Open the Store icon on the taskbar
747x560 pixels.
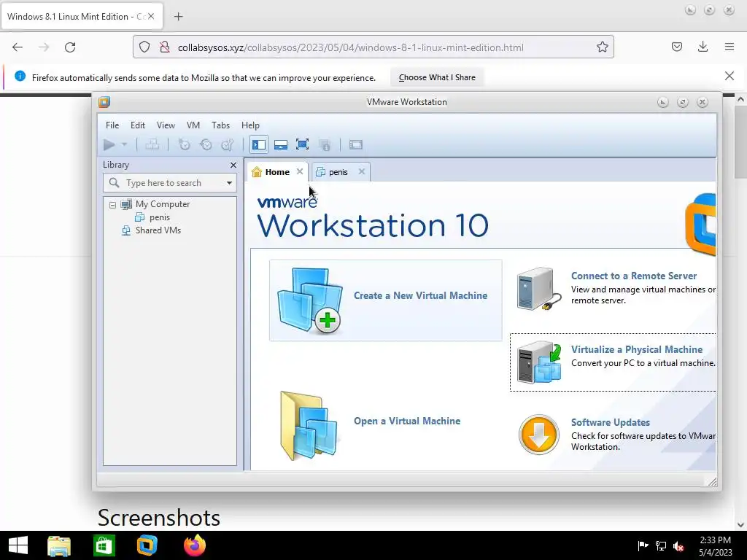[104, 545]
